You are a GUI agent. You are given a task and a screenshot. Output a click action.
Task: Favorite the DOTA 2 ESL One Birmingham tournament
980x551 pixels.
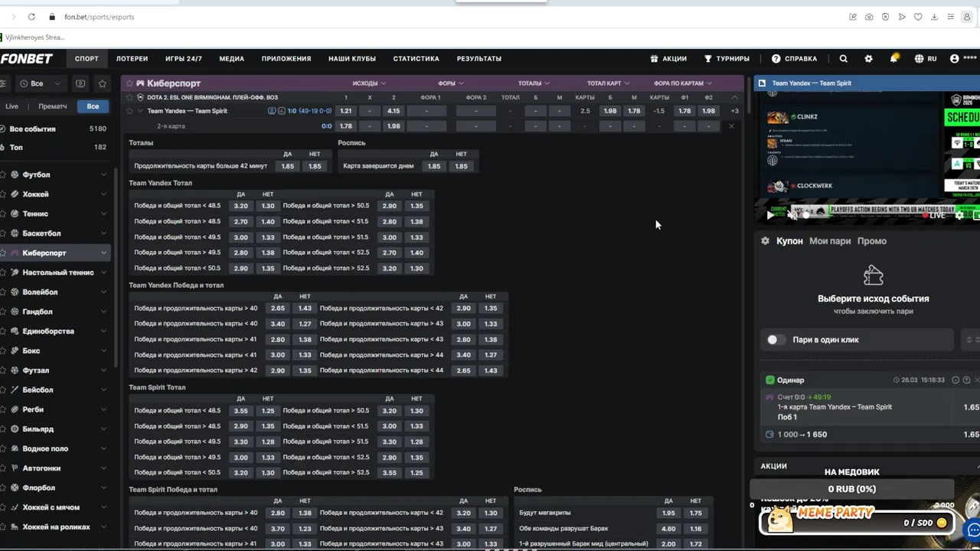coord(129,97)
